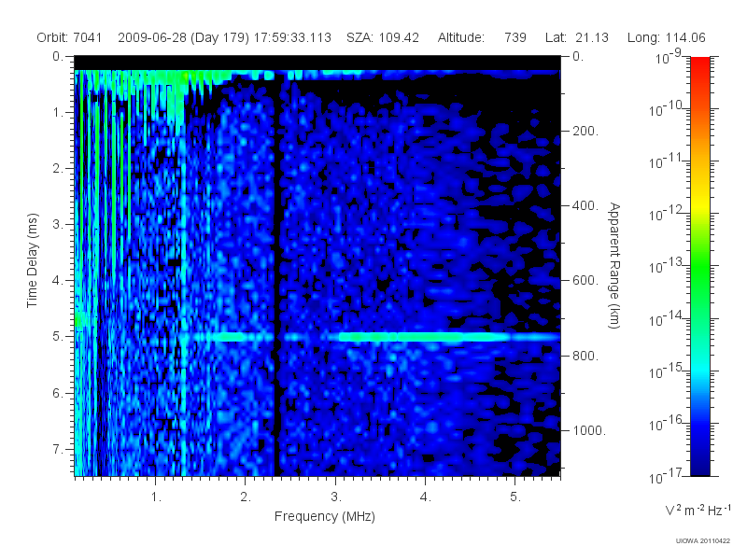Click the 'Apparent Range (km)' axis label
The image size is (747, 560).
click(614, 265)
